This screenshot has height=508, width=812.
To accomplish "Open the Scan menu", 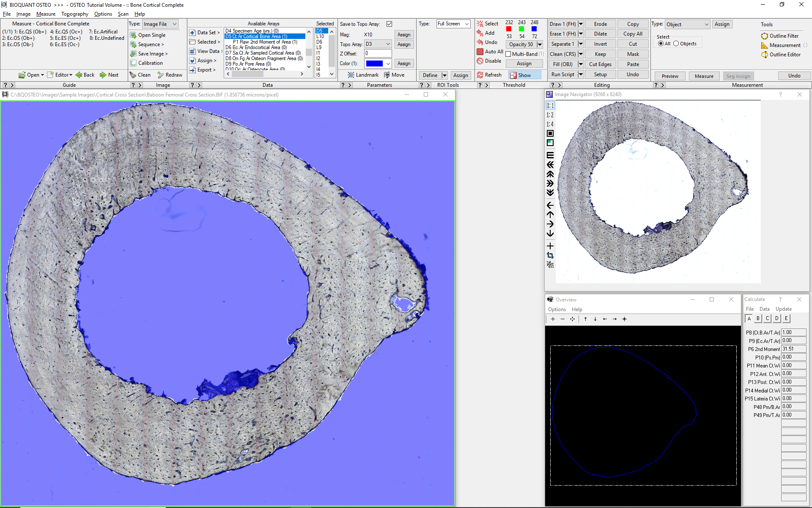I will (123, 14).
